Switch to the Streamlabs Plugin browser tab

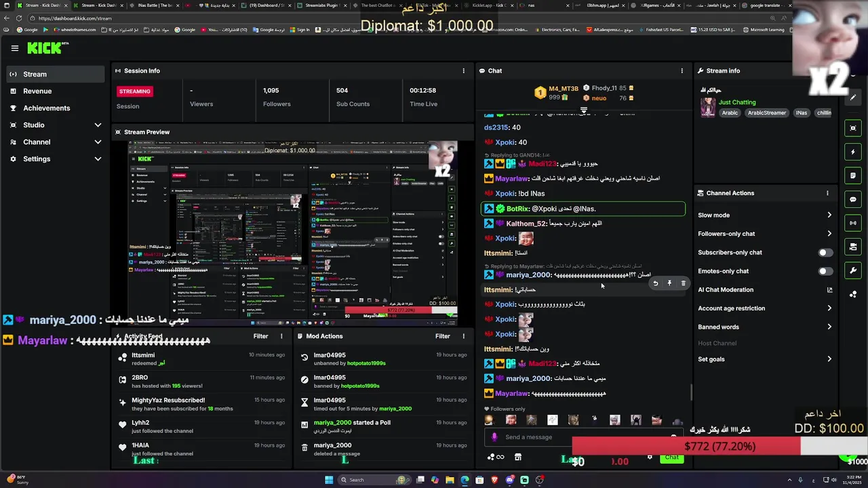click(321, 5)
